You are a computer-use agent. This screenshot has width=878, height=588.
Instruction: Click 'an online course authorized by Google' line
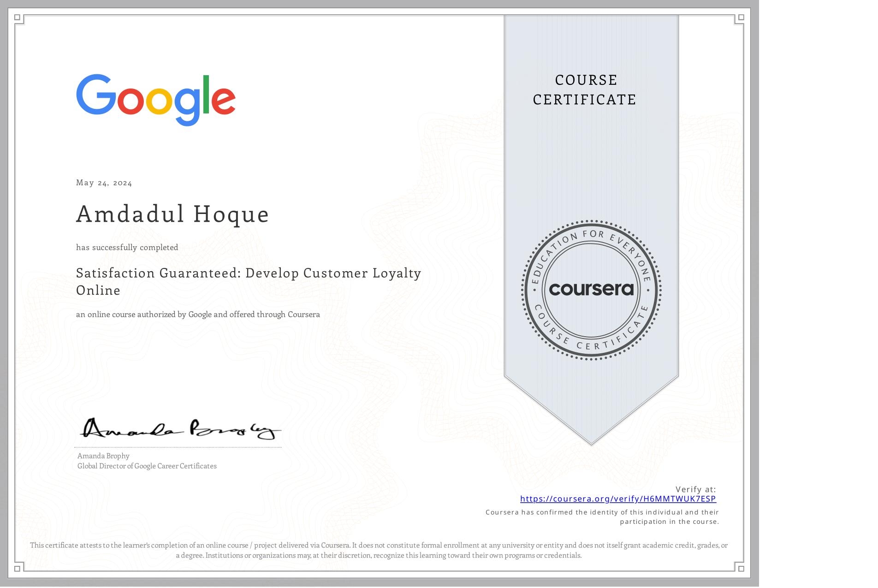tap(198, 315)
